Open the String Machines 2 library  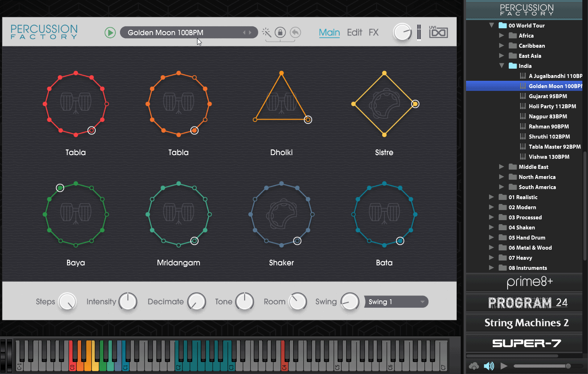[526, 323]
